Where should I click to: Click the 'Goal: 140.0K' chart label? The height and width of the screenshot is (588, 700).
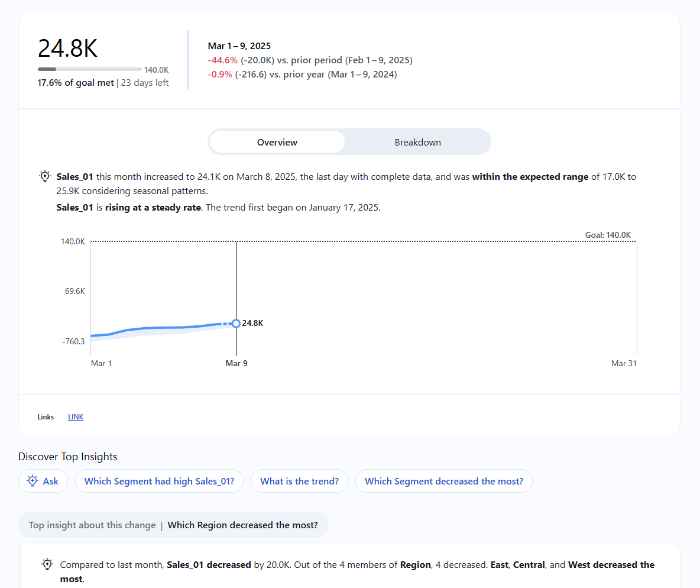pyautogui.click(x=608, y=235)
